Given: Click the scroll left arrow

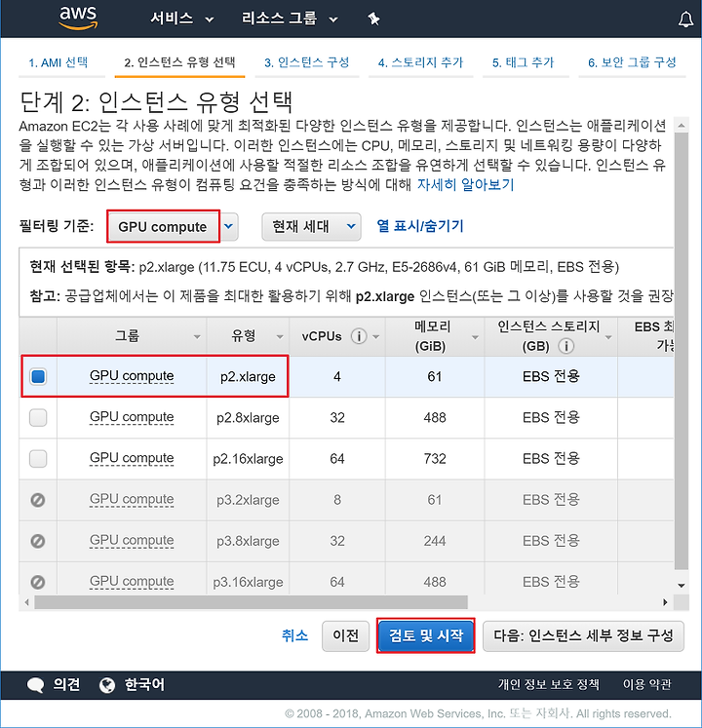Looking at the screenshot, I should [26, 602].
